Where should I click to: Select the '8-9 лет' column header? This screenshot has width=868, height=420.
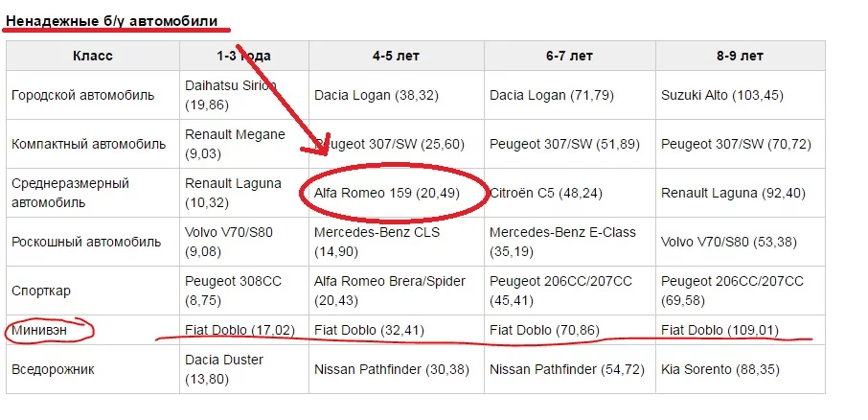point(740,56)
